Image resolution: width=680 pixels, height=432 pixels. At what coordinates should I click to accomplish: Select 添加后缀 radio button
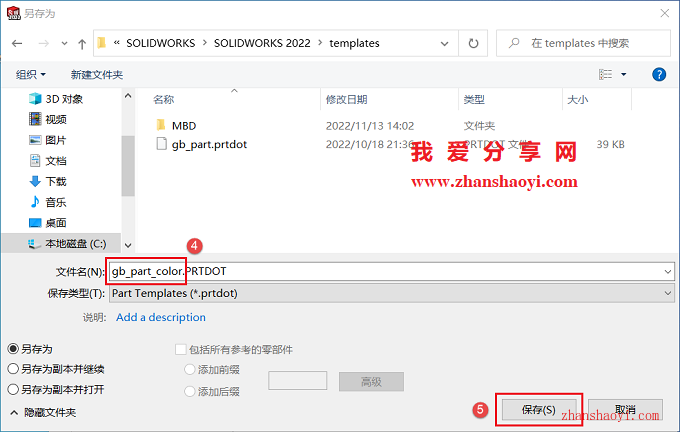[x=190, y=391]
